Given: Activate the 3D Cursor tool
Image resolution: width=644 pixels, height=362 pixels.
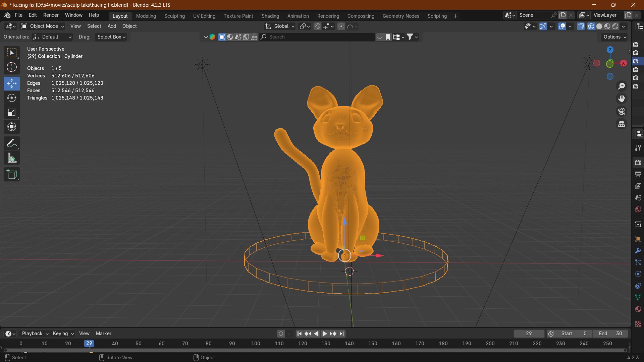Looking at the screenshot, I should click(12, 67).
